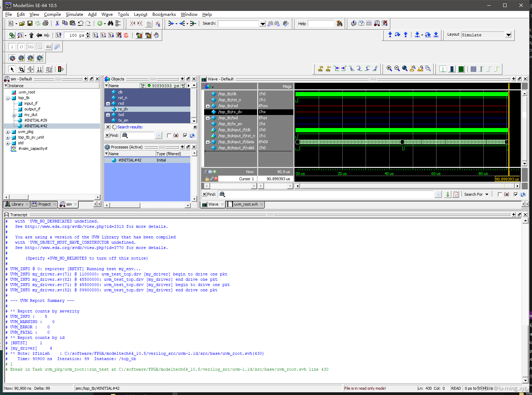The height and width of the screenshot is (395, 532).
Task: Expand /top_tb/input_if/data in Wave pane
Action: (208, 142)
